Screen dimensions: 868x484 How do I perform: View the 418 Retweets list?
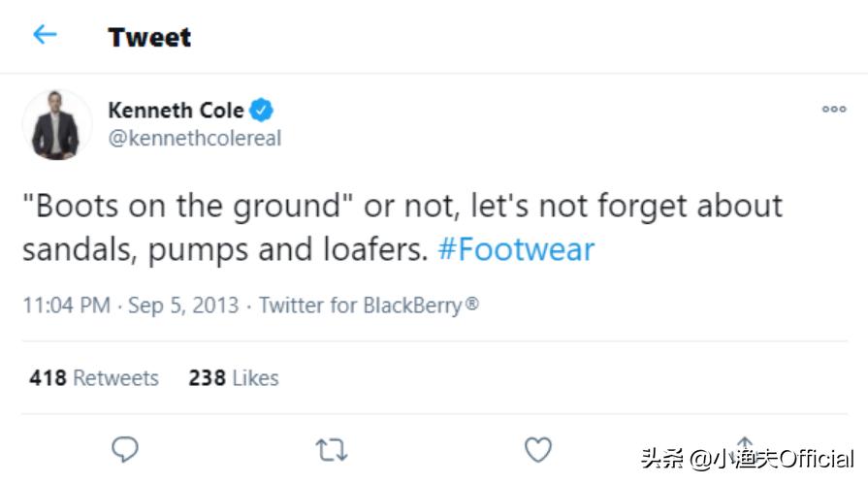[94, 377]
